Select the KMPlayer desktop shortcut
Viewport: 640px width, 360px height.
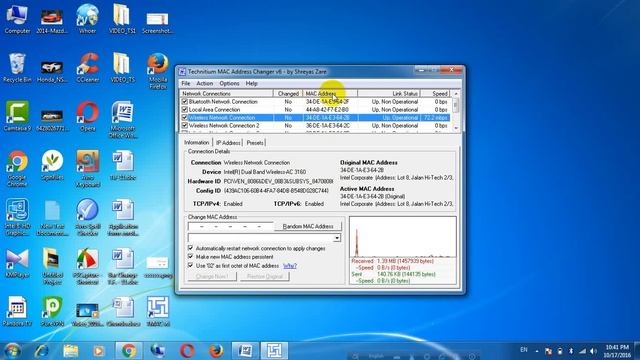point(17,263)
